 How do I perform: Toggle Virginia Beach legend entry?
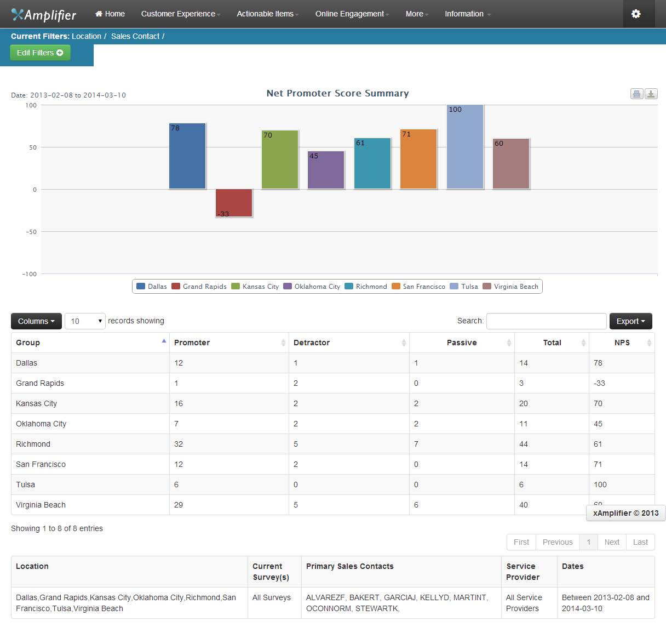pyautogui.click(x=510, y=287)
